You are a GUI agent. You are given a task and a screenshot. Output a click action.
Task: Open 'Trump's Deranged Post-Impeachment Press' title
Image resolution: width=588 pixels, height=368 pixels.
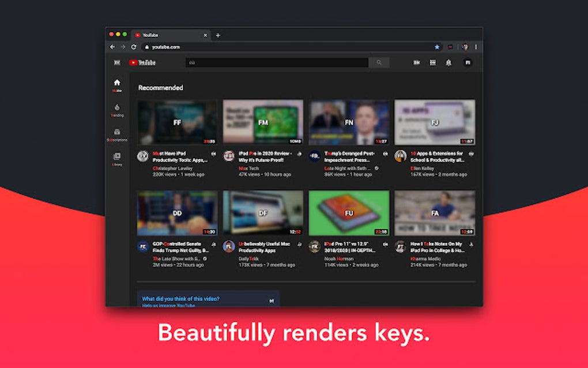coord(349,157)
